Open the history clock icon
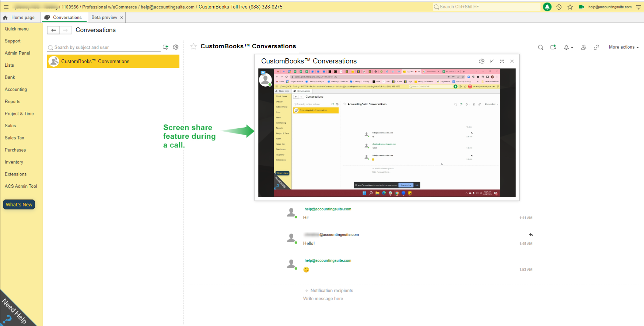 559,7
